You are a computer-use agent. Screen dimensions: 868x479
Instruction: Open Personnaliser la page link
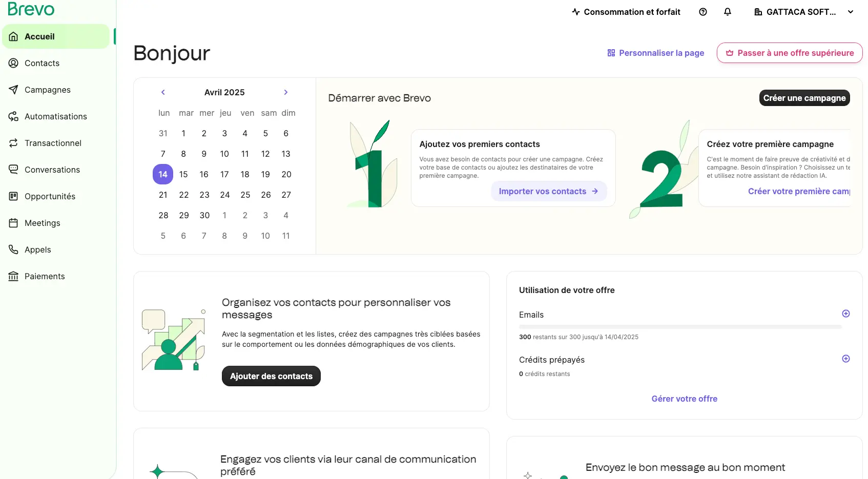(656, 53)
